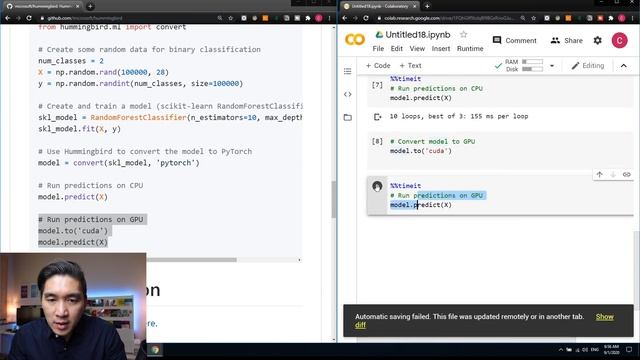The height and width of the screenshot is (360, 640).
Task: Open the Windows notification center icon
Action: 629,350
